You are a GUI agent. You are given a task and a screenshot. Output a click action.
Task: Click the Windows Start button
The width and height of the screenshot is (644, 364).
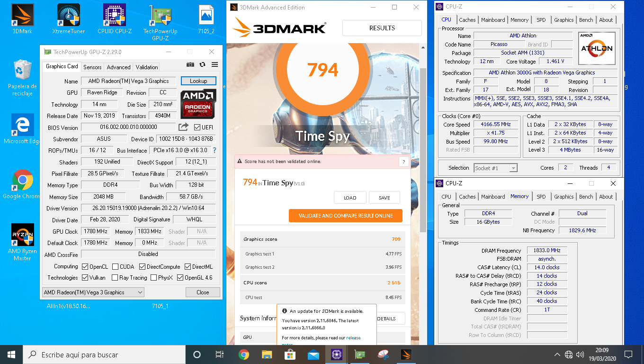point(11,355)
